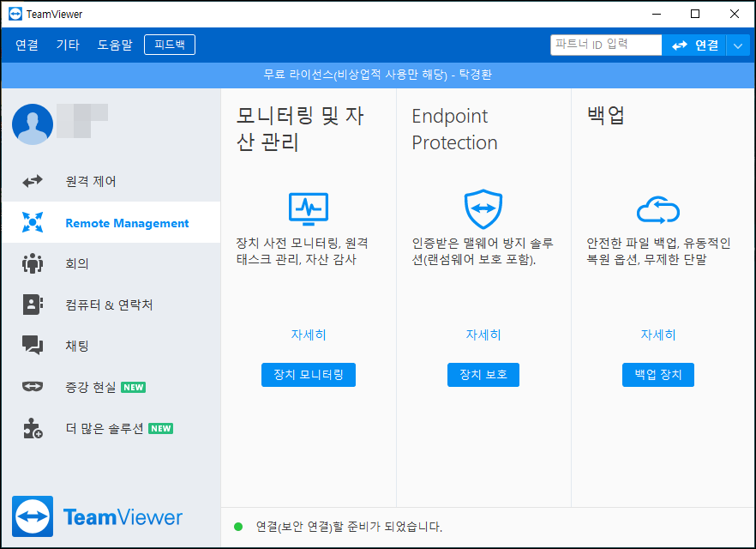Minimize the TeamViewer window
This screenshot has height=549, width=756.
(657, 14)
